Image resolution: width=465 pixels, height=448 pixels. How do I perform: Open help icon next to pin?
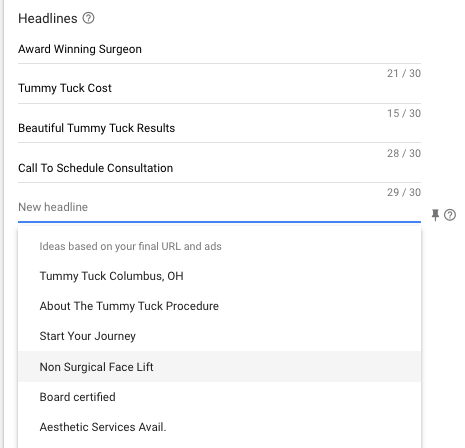450,215
